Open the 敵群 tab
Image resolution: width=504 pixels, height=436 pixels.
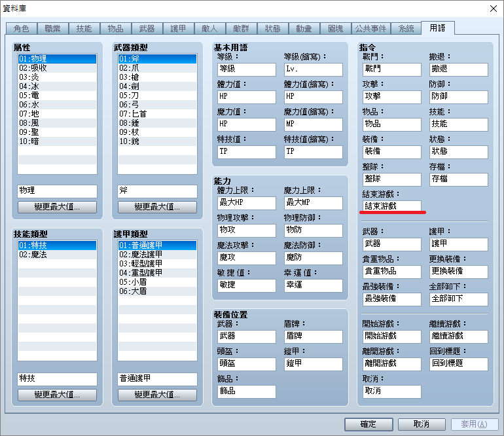[242, 29]
